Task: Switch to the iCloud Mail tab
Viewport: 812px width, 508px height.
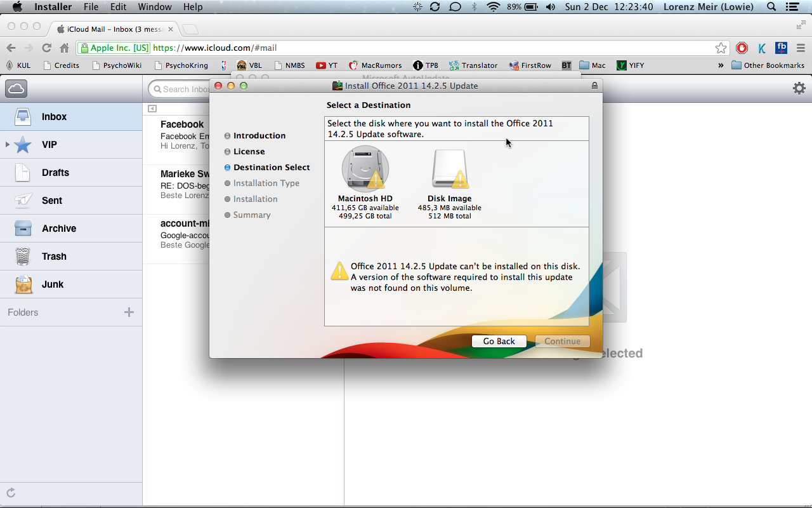Action: pos(114,29)
